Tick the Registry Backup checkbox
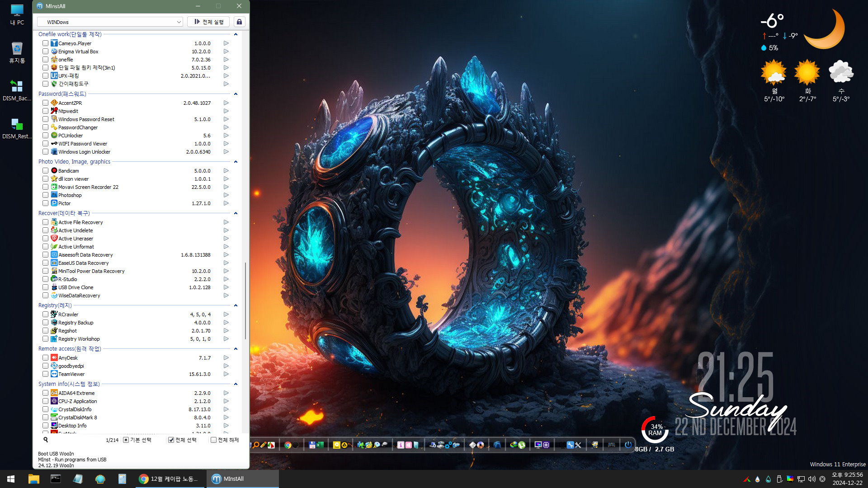Image resolution: width=868 pixels, height=488 pixels. (45, 323)
